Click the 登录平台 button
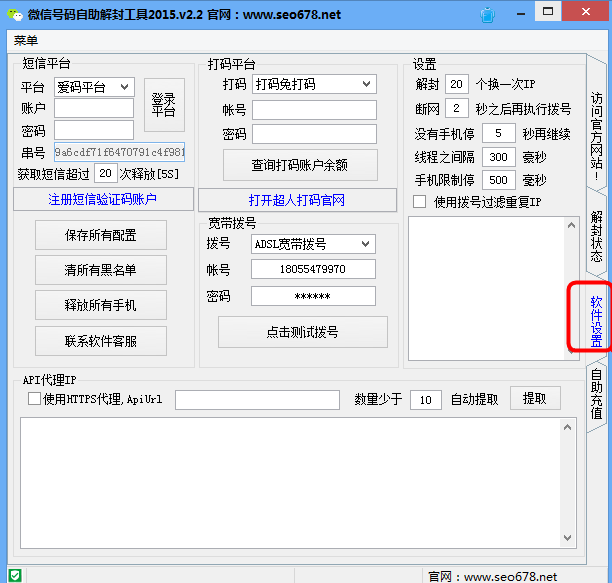Screen dimensions: 612x583 tap(164, 105)
